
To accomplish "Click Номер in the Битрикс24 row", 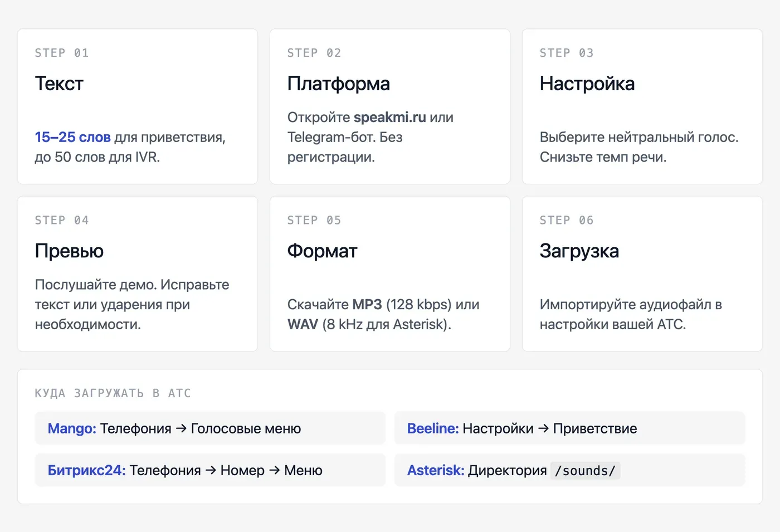I will [x=242, y=470].
